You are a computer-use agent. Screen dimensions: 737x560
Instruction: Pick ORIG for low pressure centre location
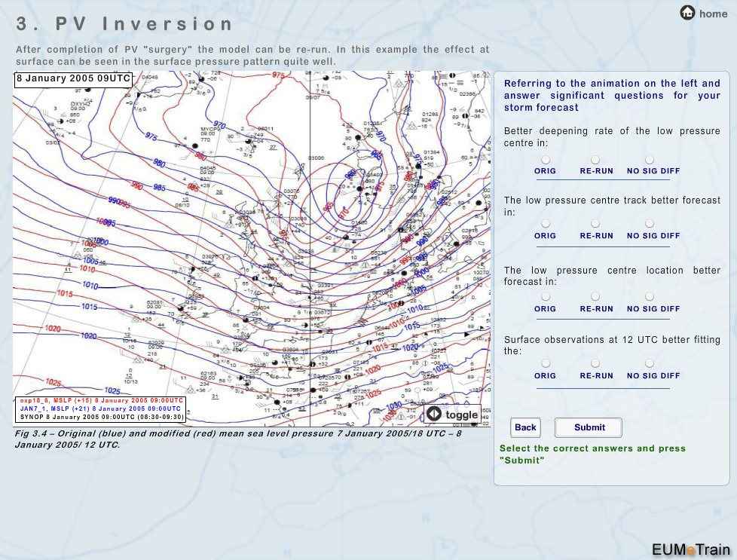(545, 297)
